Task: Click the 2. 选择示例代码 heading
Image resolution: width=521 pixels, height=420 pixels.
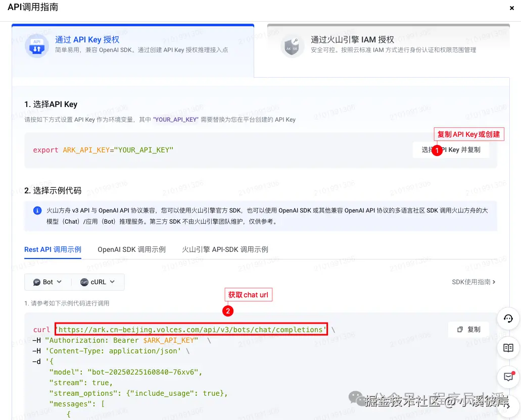Action: [x=53, y=191]
